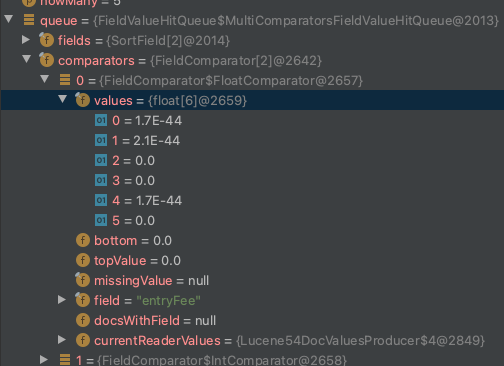Viewport: 504px width, 366px height.
Task: Click the currentReaderValues field icon
Action: (83, 340)
